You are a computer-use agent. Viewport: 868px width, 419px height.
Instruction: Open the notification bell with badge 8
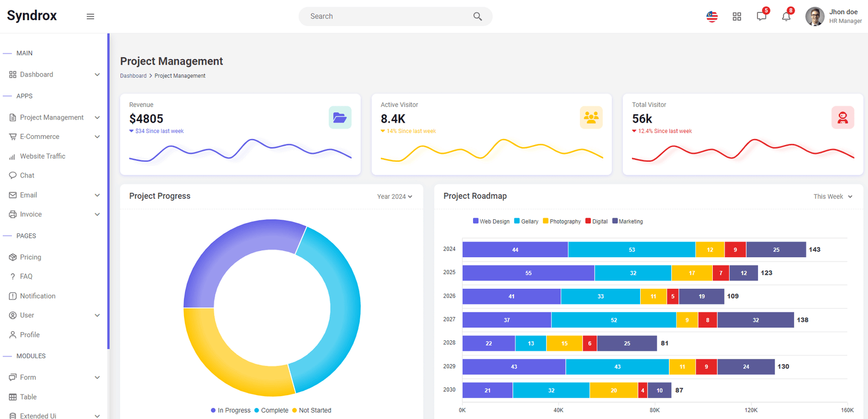pyautogui.click(x=786, y=16)
